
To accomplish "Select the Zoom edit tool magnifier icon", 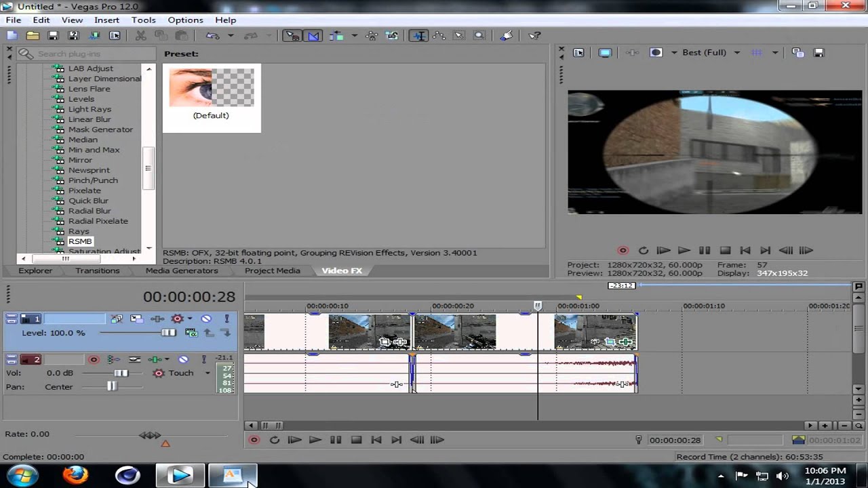I will click(x=479, y=36).
